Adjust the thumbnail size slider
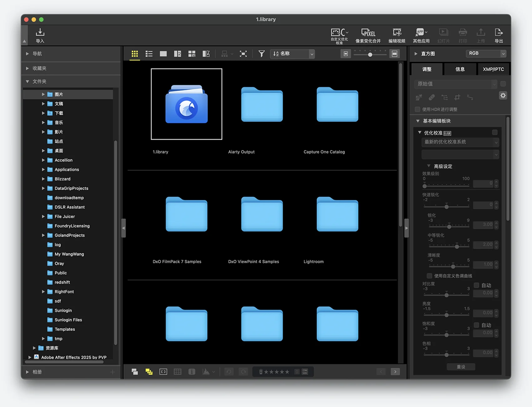Screen dimensions: 532x407 370,55
